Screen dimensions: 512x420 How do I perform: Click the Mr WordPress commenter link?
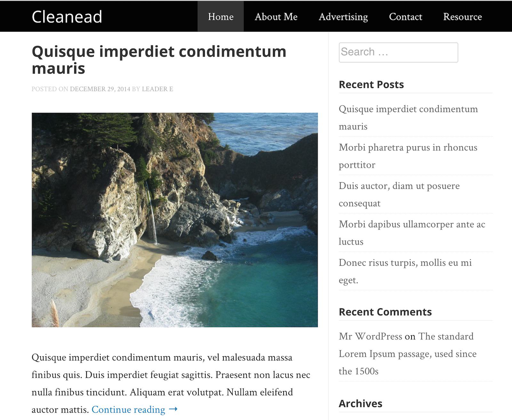tap(370, 336)
